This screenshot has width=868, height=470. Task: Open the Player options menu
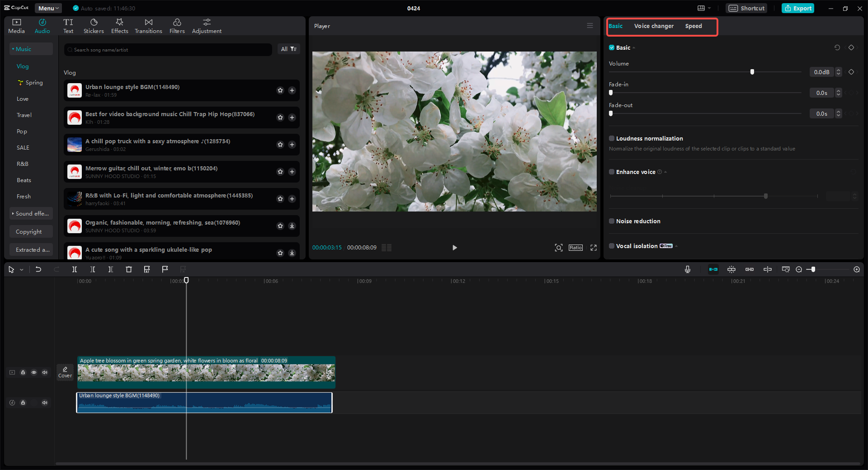point(590,26)
